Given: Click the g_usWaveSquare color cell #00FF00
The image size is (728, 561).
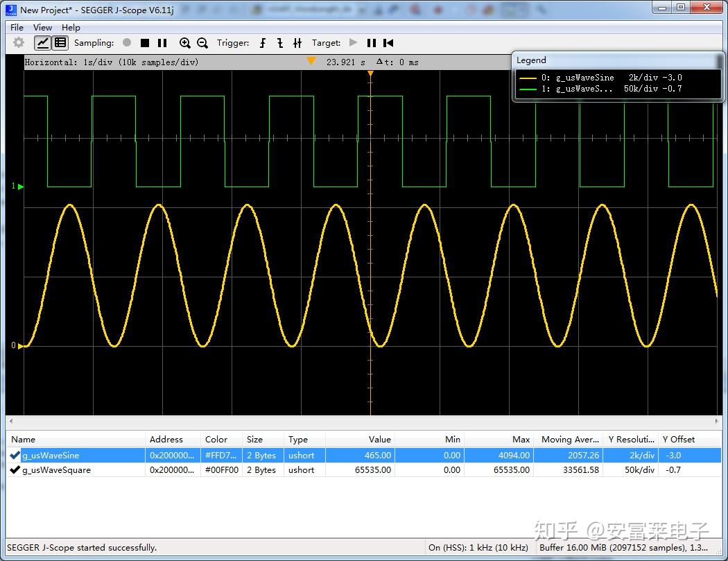Looking at the screenshot, I should [x=221, y=469].
